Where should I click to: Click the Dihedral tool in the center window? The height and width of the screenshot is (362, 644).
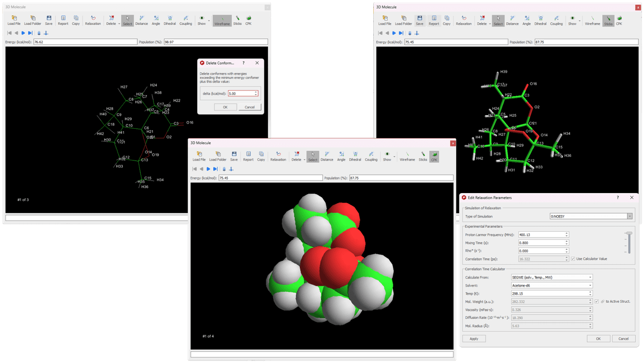coord(355,156)
